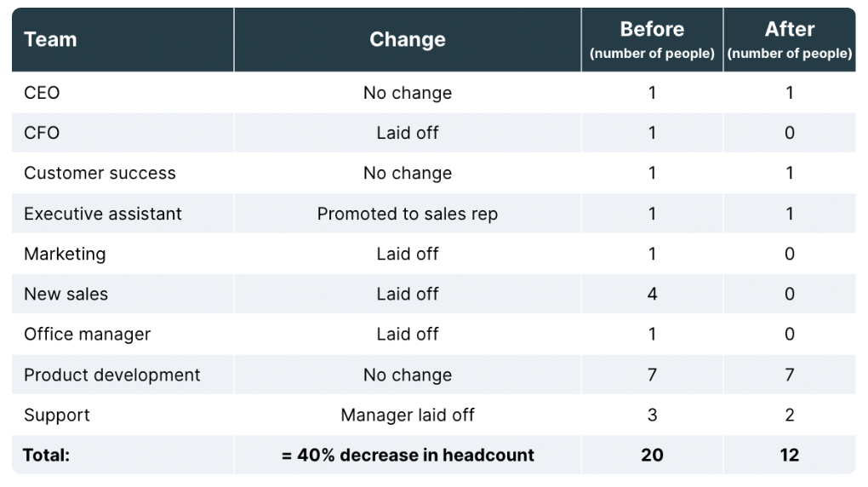Select the Total row label
The width and height of the screenshot is (868, 487).
point(47,455)
